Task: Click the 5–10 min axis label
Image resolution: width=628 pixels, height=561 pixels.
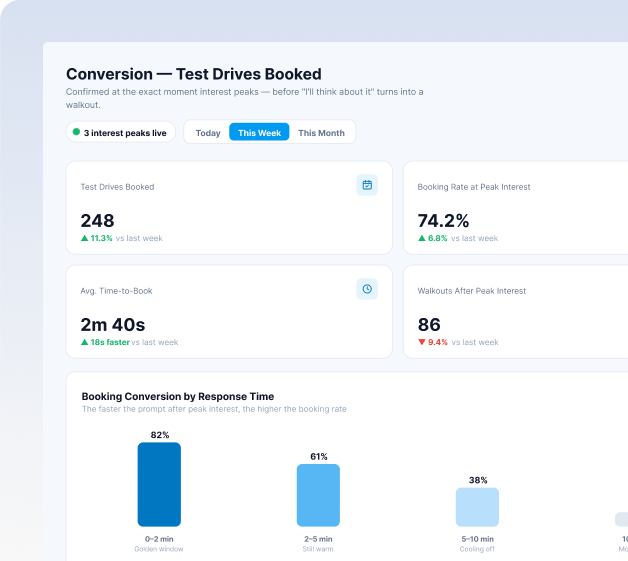Action: pos(477,539)
